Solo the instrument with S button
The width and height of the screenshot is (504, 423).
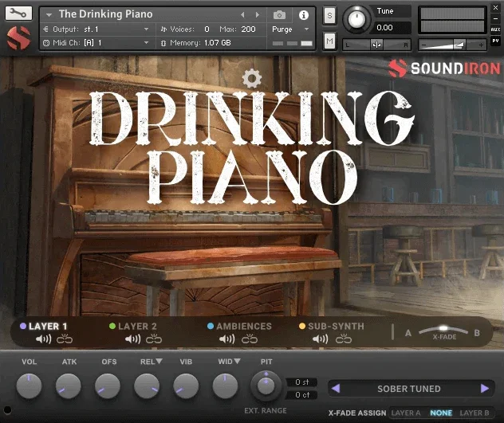coord(329,15)
